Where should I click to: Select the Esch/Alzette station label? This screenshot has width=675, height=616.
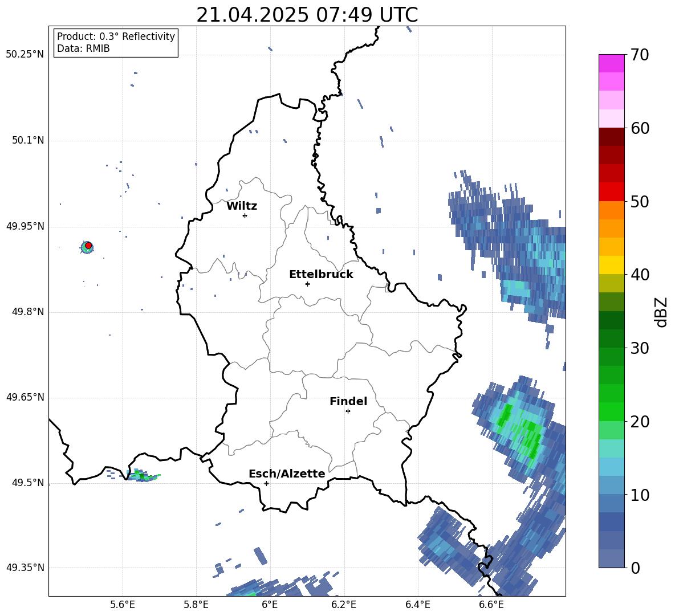[287, 474]
